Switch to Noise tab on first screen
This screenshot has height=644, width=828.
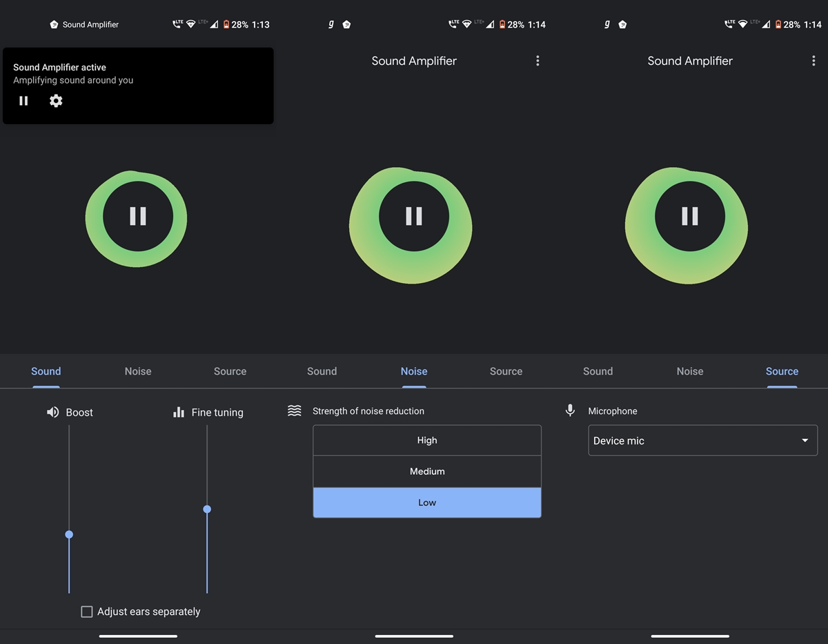[138, 371]
